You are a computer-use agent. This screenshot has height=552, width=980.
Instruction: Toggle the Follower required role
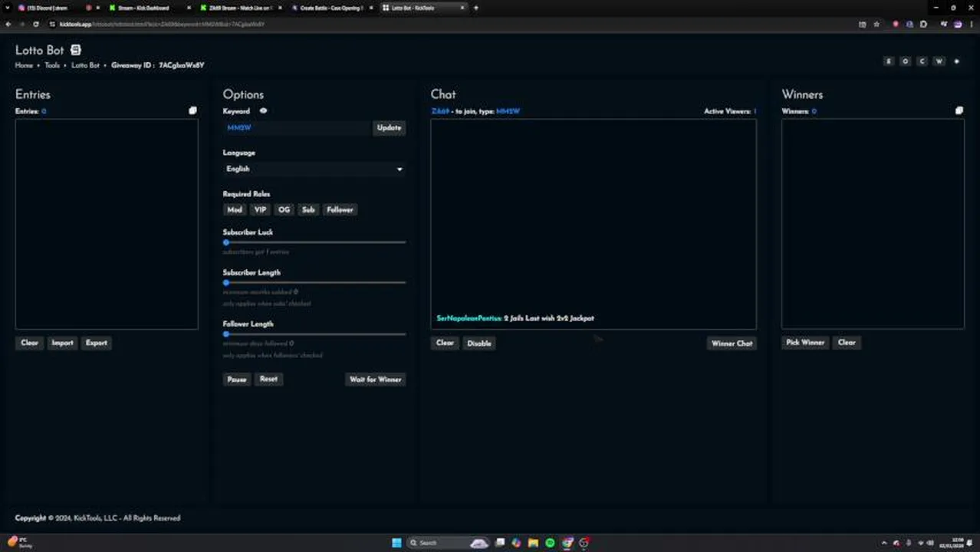(x=340, y=209)
